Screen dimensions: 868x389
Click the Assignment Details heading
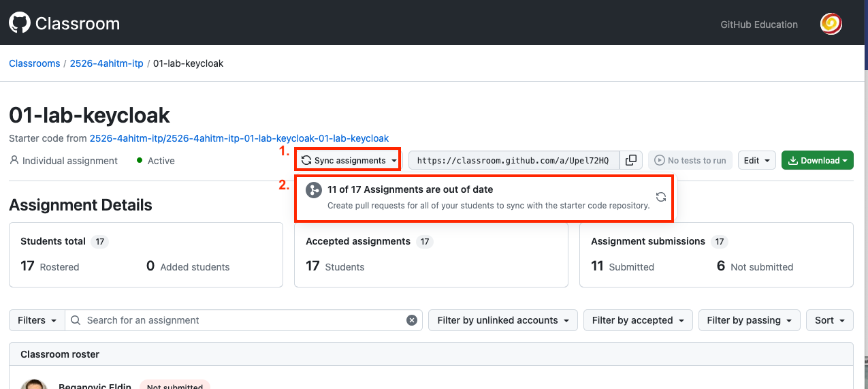tap(80, 205)
